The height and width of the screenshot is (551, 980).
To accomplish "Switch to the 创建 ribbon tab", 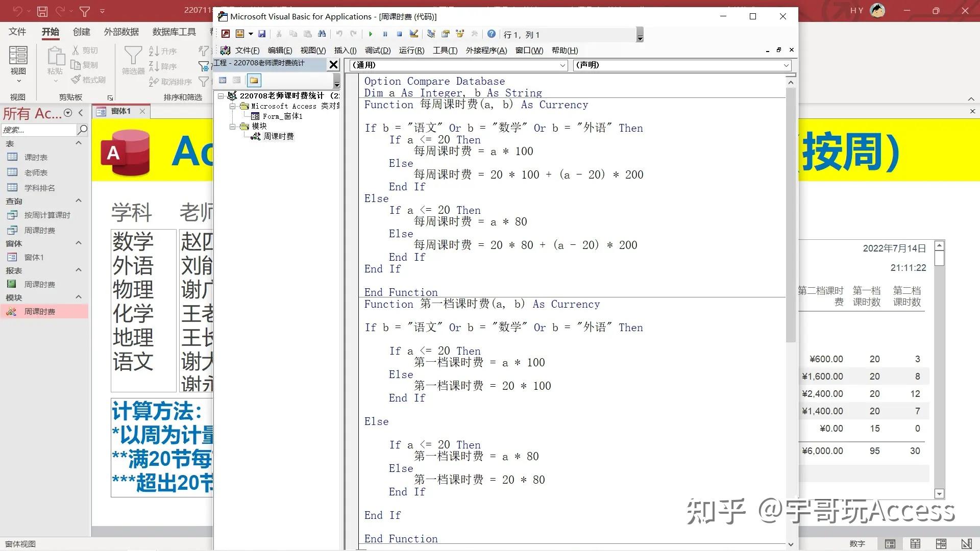I will (81, 32).
